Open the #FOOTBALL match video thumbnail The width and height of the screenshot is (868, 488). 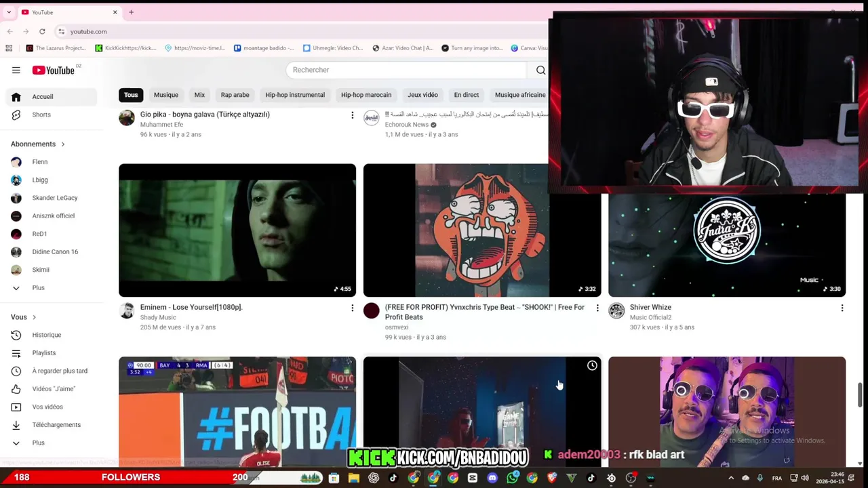pyautogui.click(x=237, y=411)
